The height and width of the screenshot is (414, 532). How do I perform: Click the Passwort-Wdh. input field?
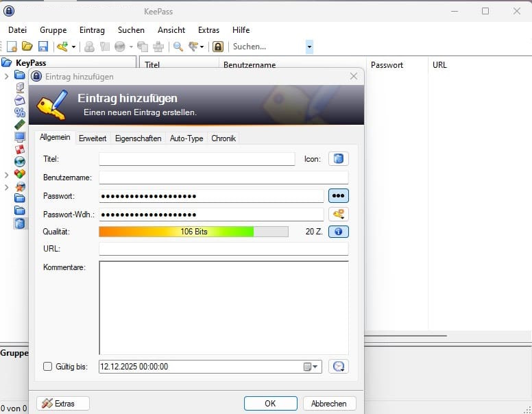[x=211, y=215]
